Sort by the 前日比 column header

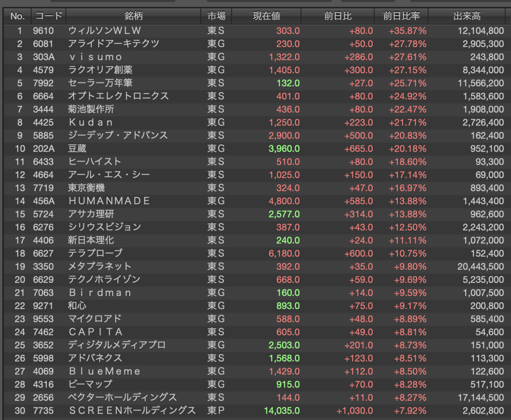338,17
